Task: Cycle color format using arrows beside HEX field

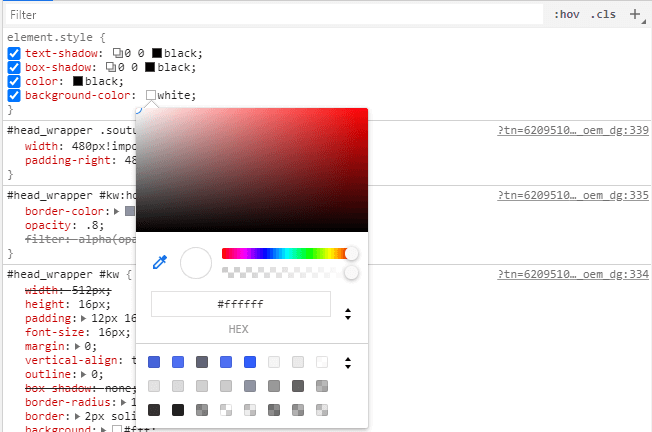Action: pyautogui.click(x=348, y=314)
